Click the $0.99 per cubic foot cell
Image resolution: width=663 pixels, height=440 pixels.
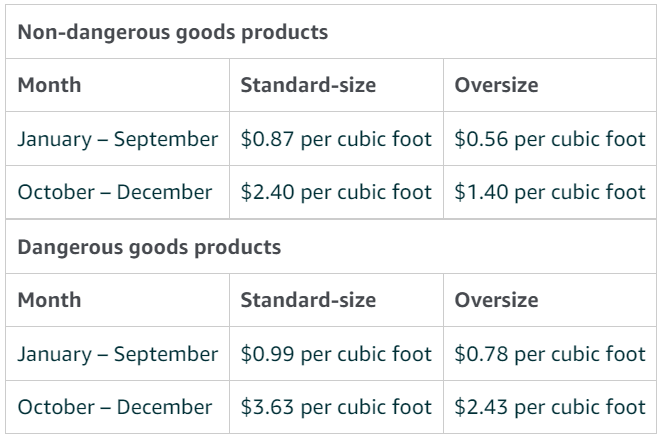[x=336, y=354]
